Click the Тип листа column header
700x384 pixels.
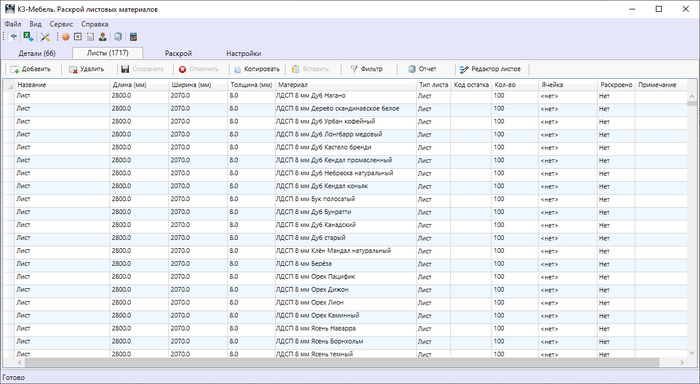point(433,85)
